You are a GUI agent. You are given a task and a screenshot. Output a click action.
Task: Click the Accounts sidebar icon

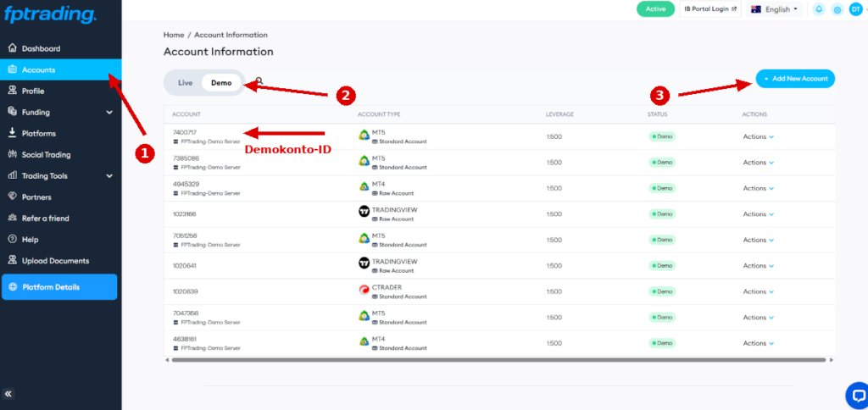[x=12, y=69]
